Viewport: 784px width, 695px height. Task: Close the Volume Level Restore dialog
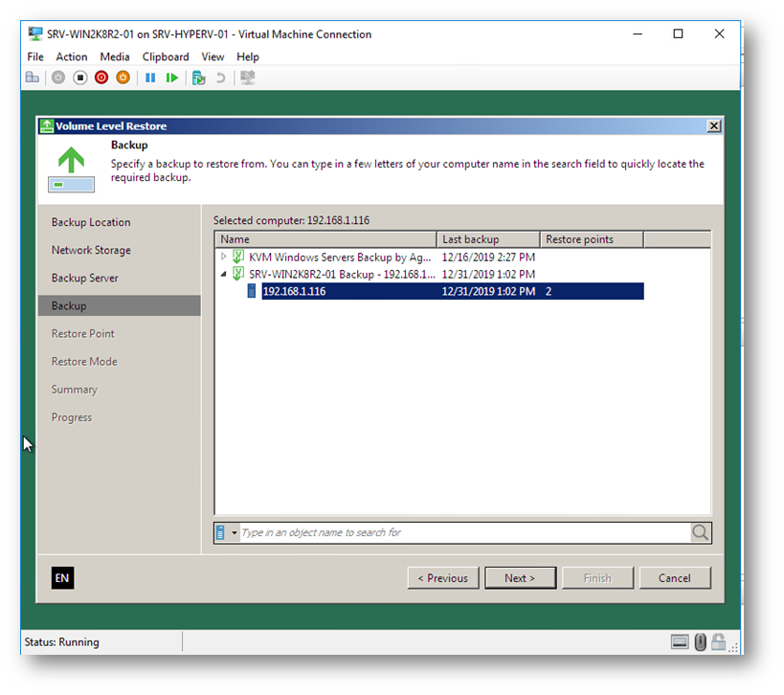[x=714, y=126]
